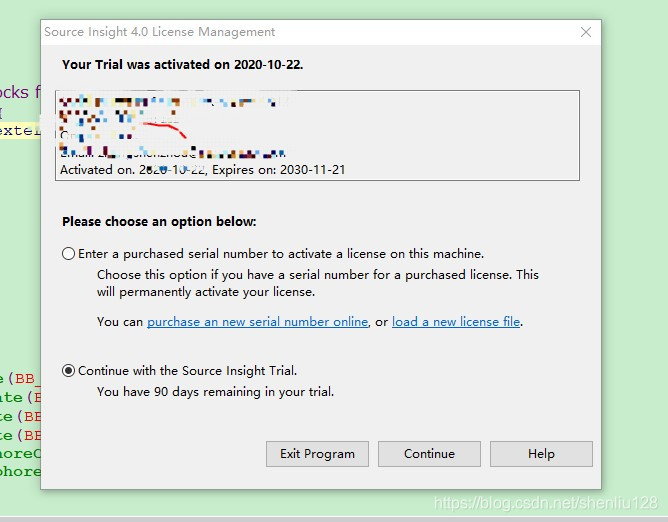This screenshot has height=522, width=668.
Task: Click the 90 days remaining trial text
Action: pyautogui.click(x=215, y=392)
